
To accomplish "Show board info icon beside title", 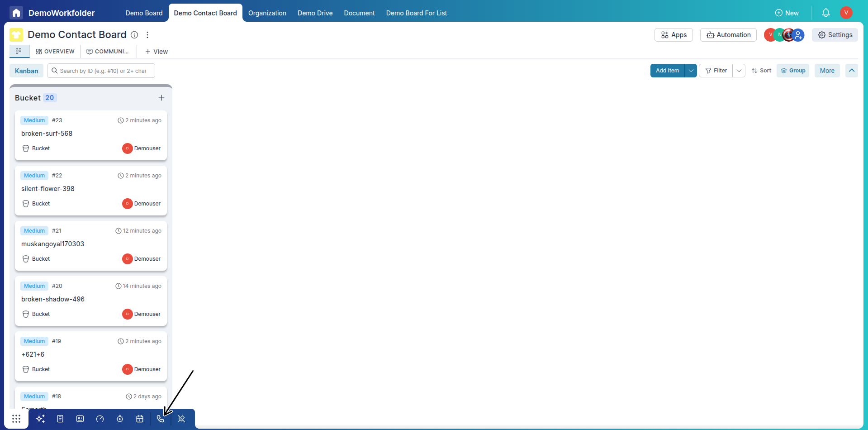I will click(x=134, y=35).
